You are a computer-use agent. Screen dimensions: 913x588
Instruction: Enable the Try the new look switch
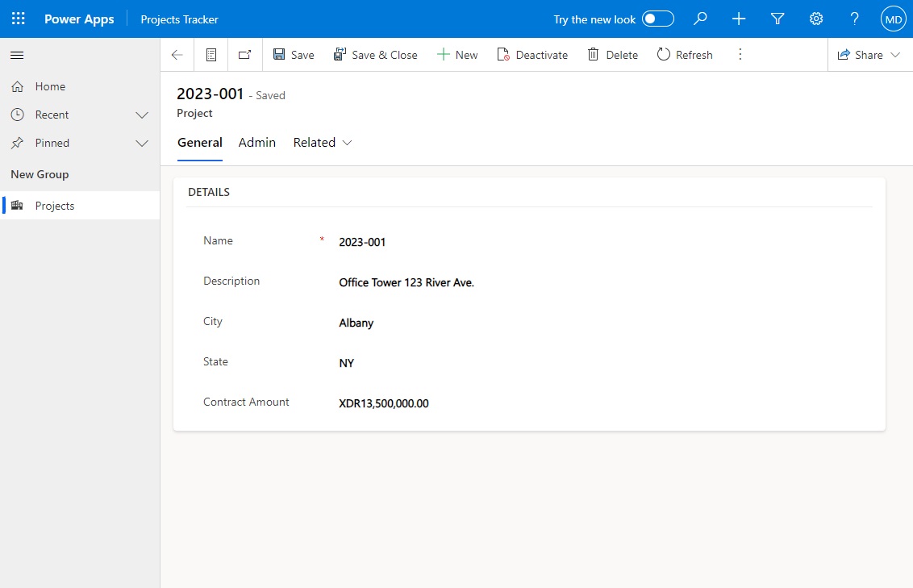658,19
